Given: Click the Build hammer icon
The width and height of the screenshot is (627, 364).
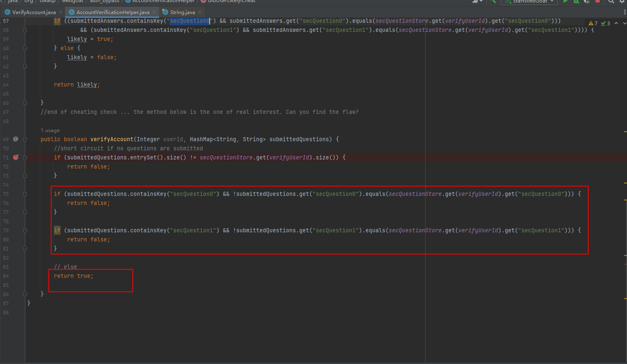Looking at the screenshot, I should click(x=493, y=2).
